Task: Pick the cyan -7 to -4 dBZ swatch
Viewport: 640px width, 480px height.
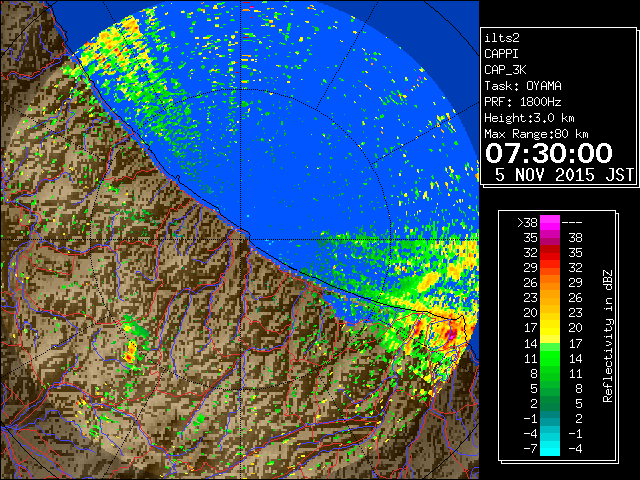Action: [x=550, y=448]
